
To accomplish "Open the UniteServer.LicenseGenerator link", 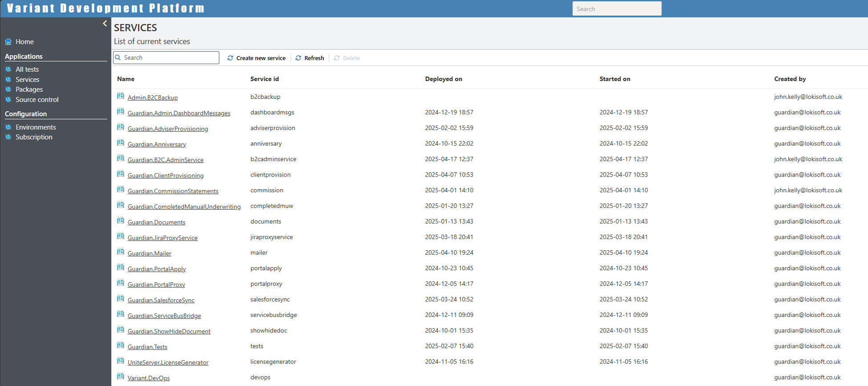I will (168, 362).
